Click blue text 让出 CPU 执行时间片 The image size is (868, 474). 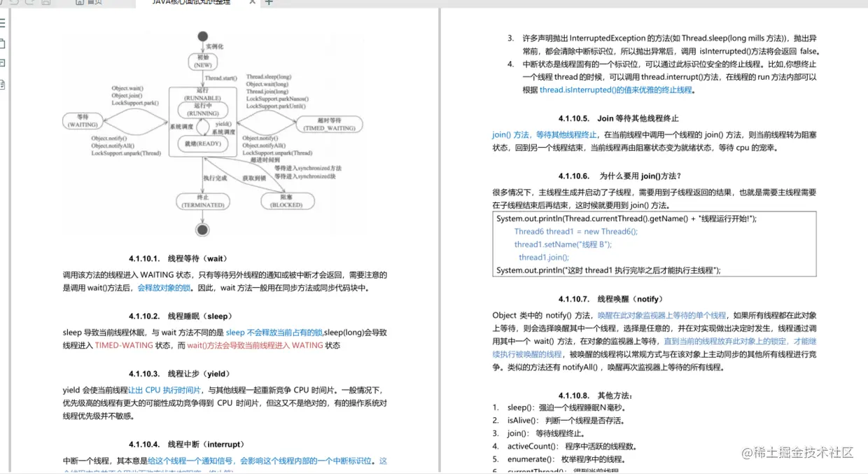[x=164, y=390]
